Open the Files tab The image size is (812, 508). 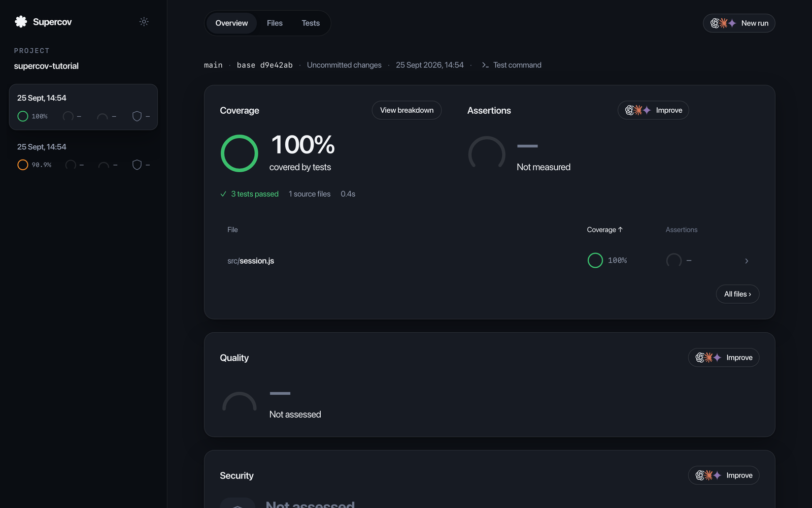[275, 23]
